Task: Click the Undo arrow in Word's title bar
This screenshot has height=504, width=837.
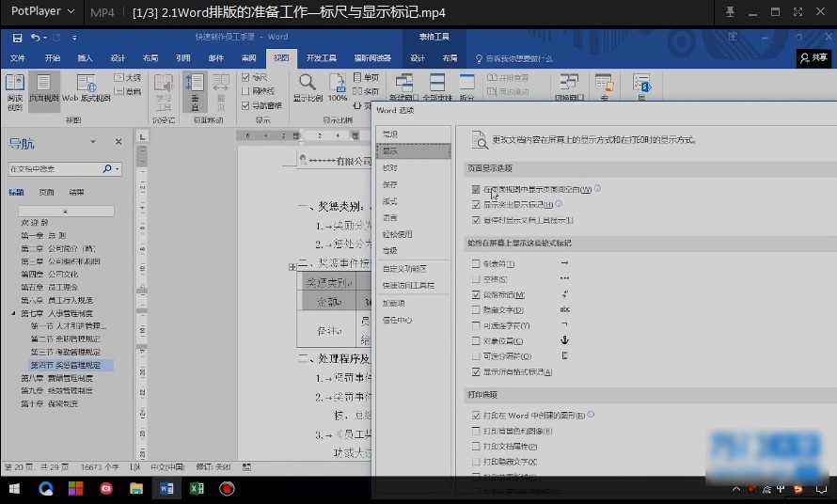Action: tap(35, 38)
